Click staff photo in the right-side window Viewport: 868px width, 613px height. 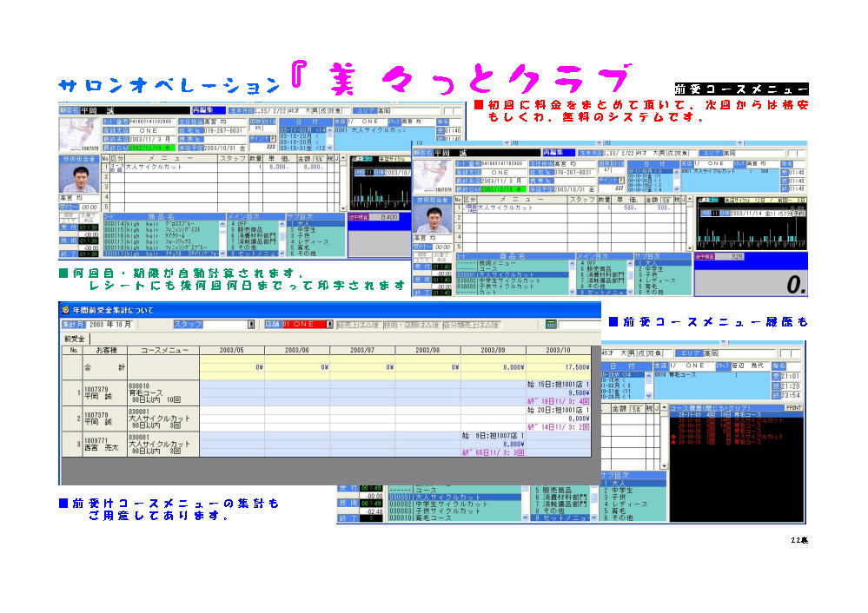pyautogui.click(x=433, y=217)
